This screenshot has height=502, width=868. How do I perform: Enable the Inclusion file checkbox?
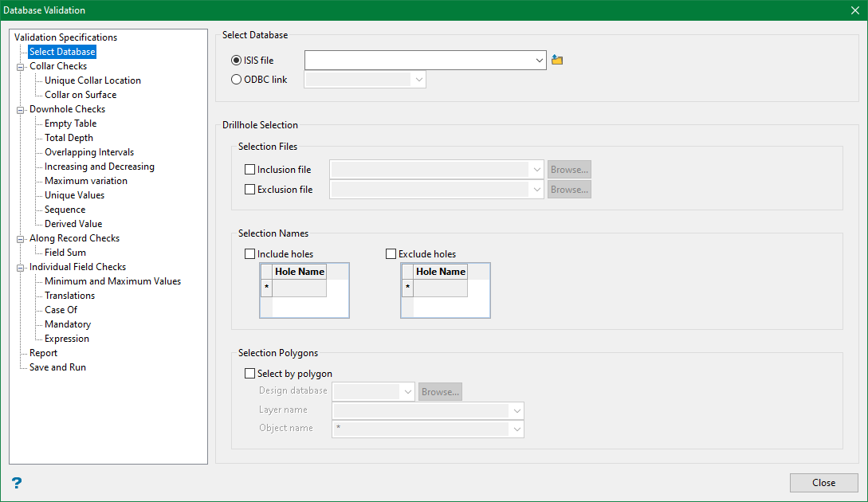point(250,170)
